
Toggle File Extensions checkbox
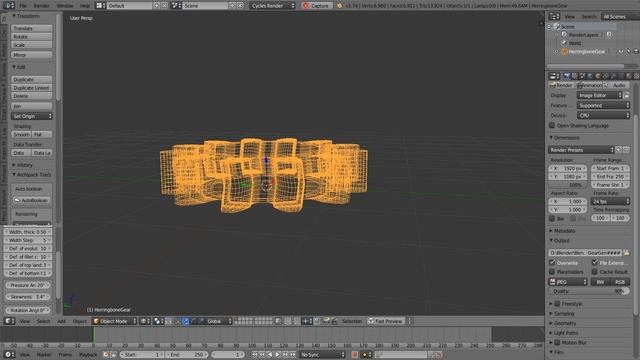(x=595, y=262)
